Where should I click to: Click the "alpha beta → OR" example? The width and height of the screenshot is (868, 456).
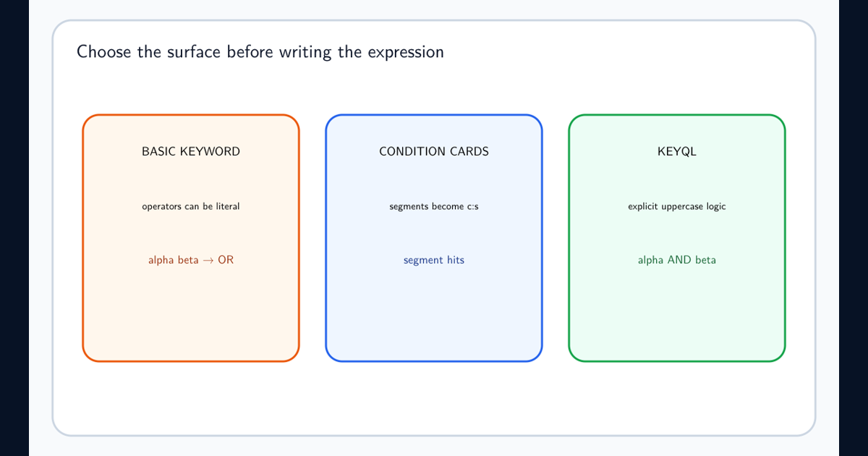pyautogui.click(x=191, y=260)
